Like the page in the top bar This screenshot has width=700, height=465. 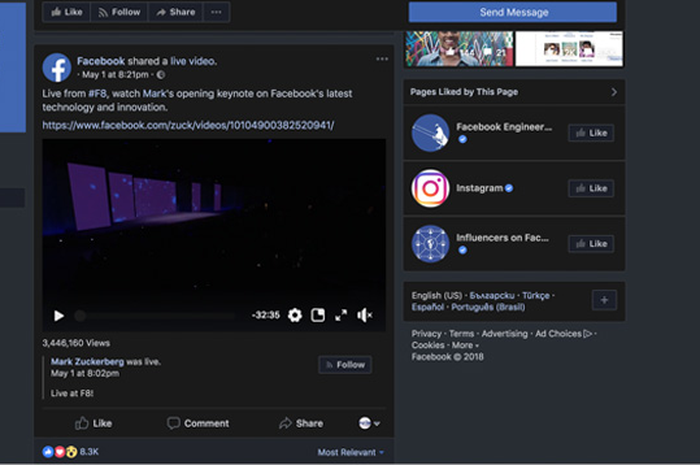coord(67,12)
